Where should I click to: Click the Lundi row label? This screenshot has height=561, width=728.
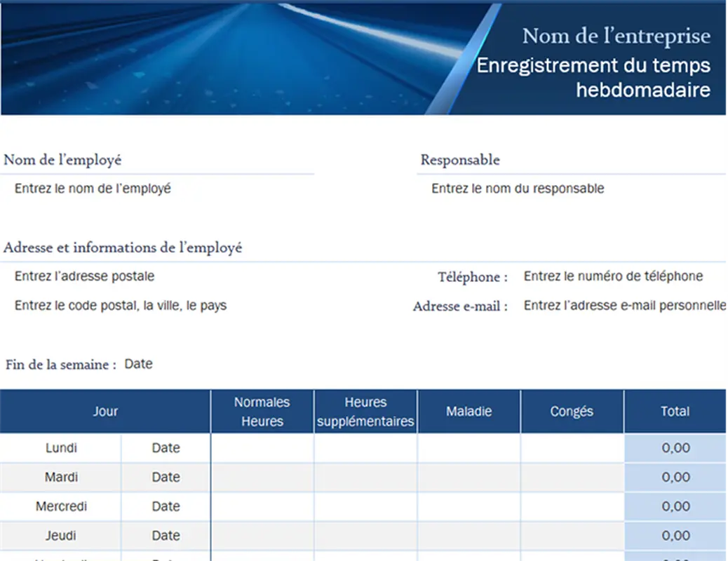coord(62,447)
